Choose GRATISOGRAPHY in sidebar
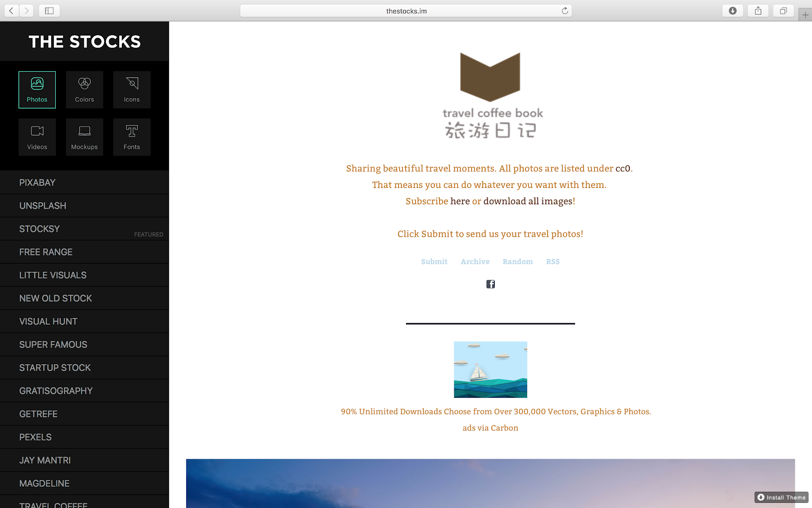This screenshot has width=812, height=508. 84,391
